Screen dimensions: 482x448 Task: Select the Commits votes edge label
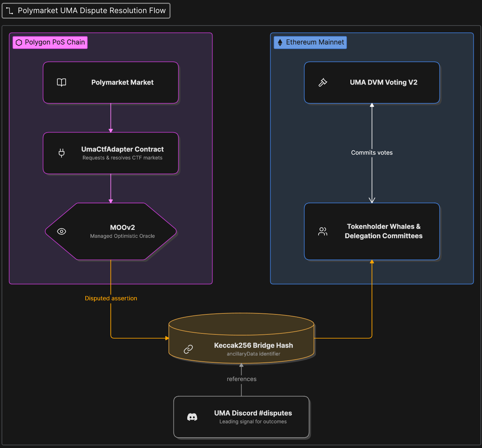(x=372, y=153)
